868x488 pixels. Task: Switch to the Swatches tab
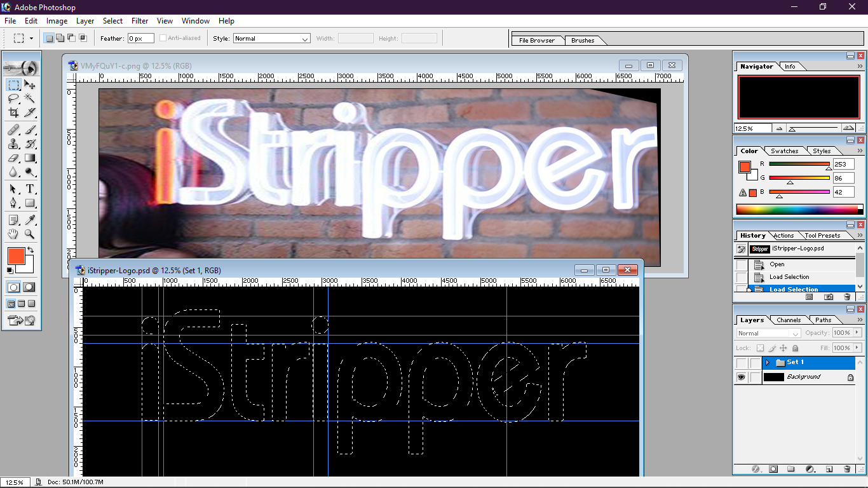tap(784, 151)
